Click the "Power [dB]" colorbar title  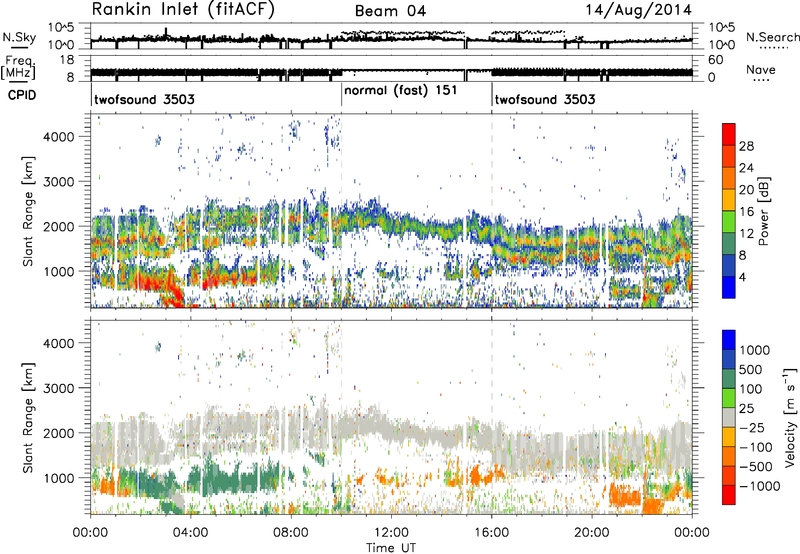763,211
